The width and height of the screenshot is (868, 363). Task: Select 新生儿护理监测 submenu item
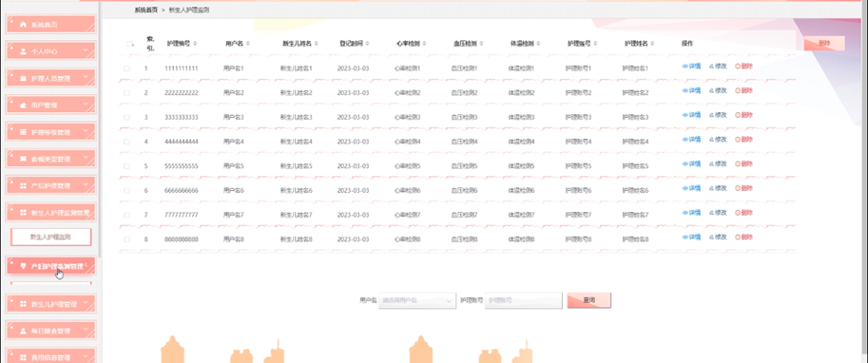tap(51, 237)
